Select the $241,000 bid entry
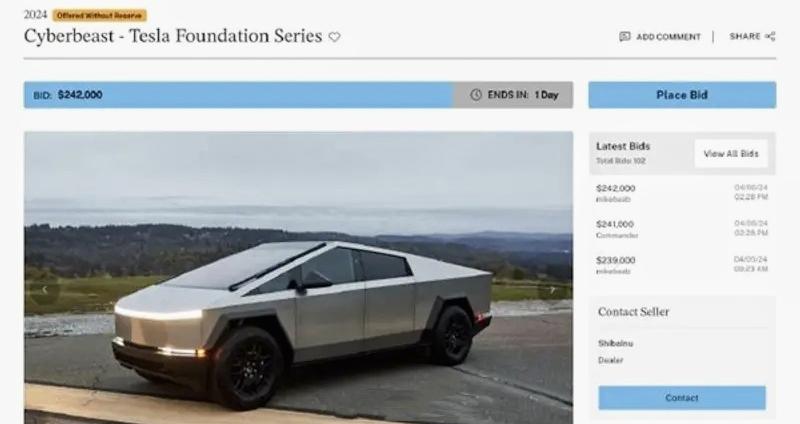This screenshot has width=800, height=424. coord(682,229)
